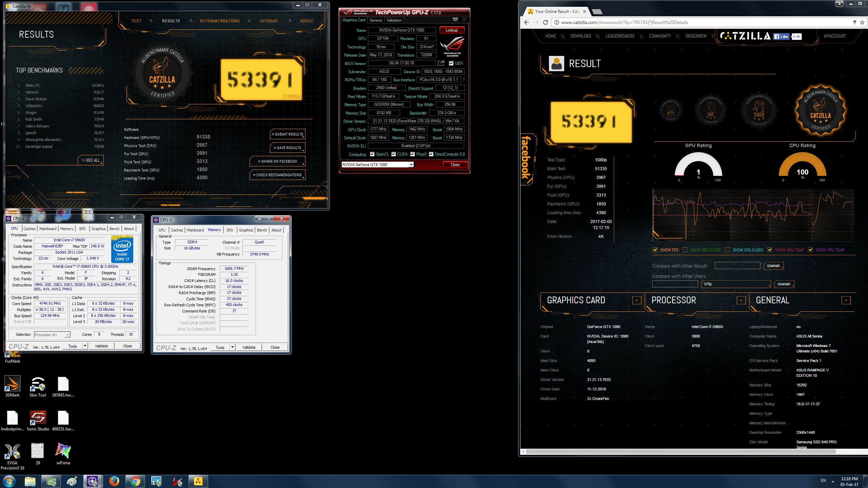Select the wPrime desktop icon
The width and height of the screenshot is (868, 488).
click(63, 454)
